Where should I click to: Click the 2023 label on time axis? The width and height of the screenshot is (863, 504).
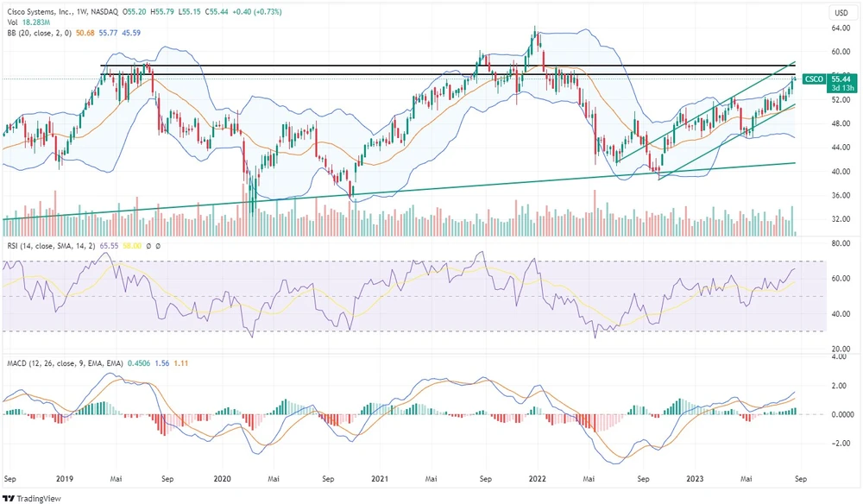click(x=693, y=477)
